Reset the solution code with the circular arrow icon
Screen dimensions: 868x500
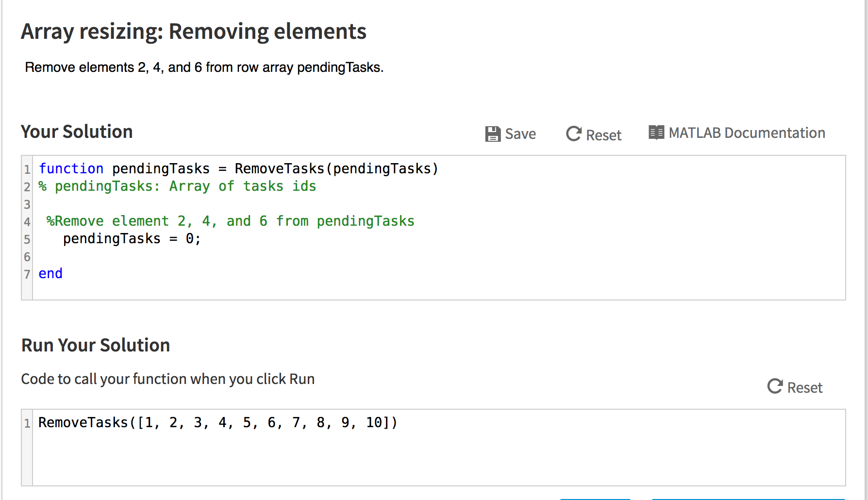pos(573,133)
